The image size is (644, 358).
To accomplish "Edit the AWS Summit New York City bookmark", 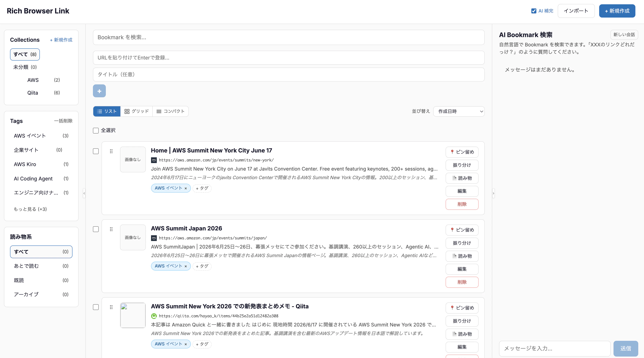I will point(462,191).
